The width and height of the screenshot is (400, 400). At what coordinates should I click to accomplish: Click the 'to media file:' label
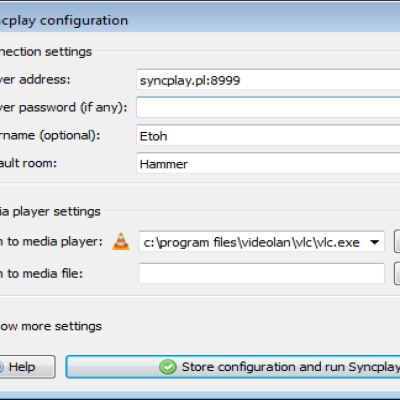(45, 273)
